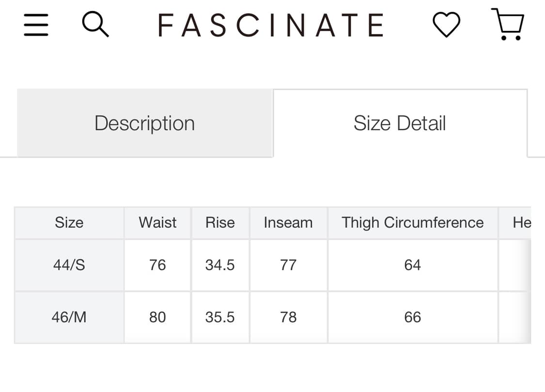Switch to the Description tab
This screenshot has width=545, height=392.
[144, 123]
